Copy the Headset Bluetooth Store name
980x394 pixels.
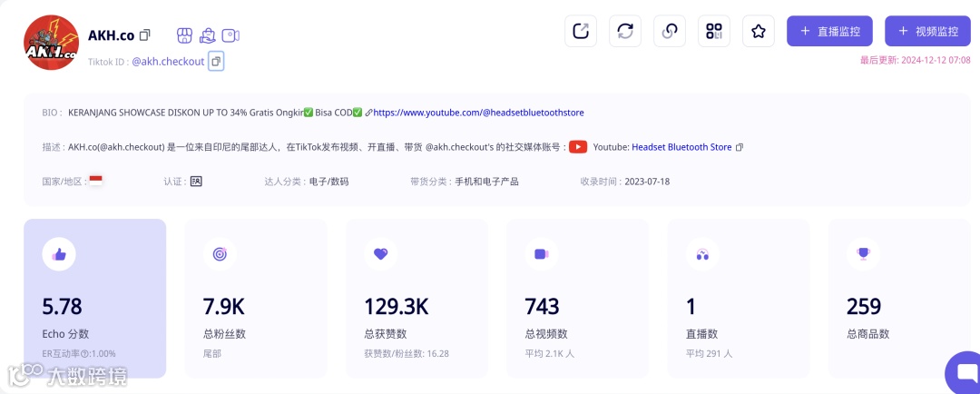740,148
